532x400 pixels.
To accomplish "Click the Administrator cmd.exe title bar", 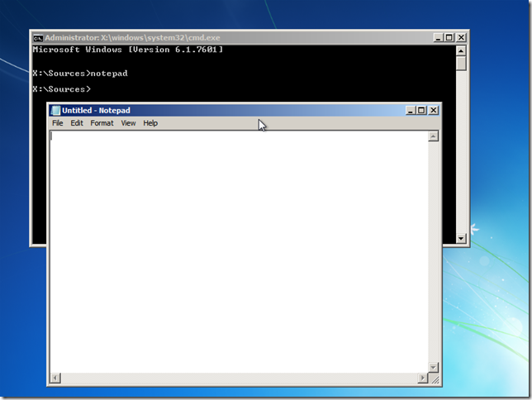I will (x=249, y=38).
